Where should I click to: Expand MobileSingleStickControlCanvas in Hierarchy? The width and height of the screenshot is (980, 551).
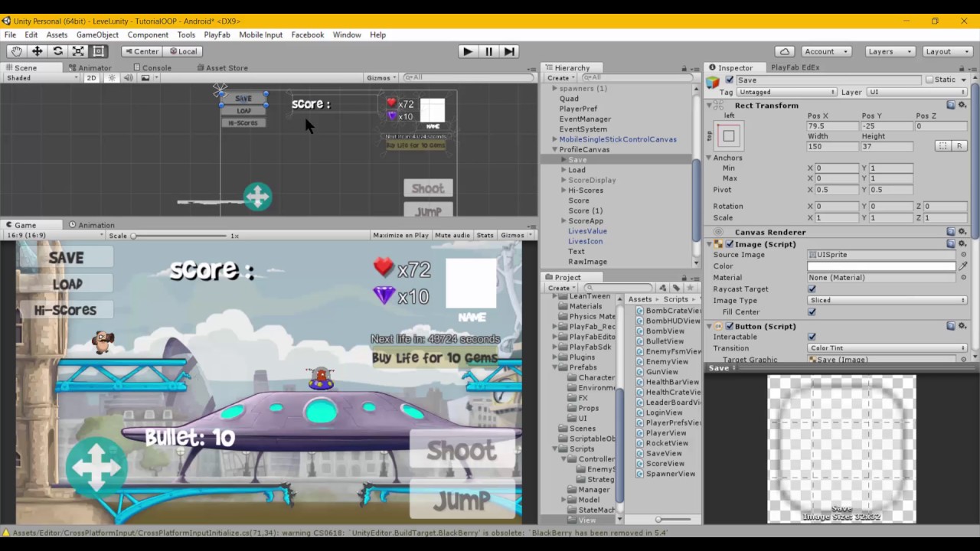pos(554,139)
